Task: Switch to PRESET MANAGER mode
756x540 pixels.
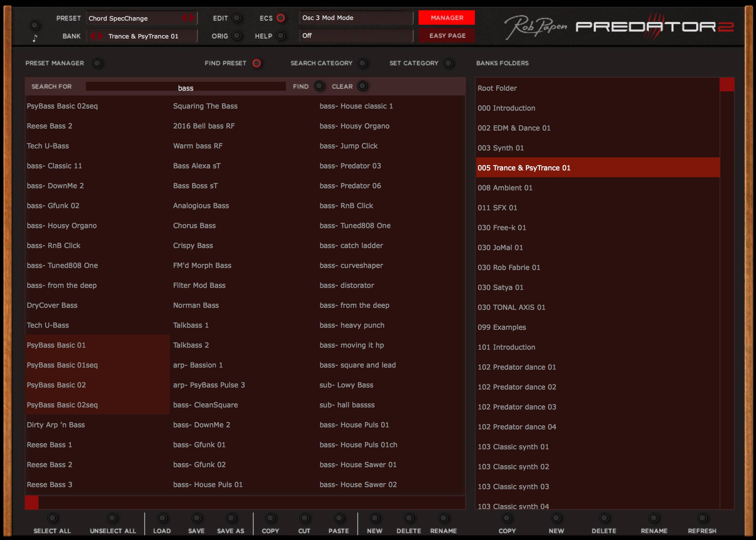Action: [x=97, y=63]
